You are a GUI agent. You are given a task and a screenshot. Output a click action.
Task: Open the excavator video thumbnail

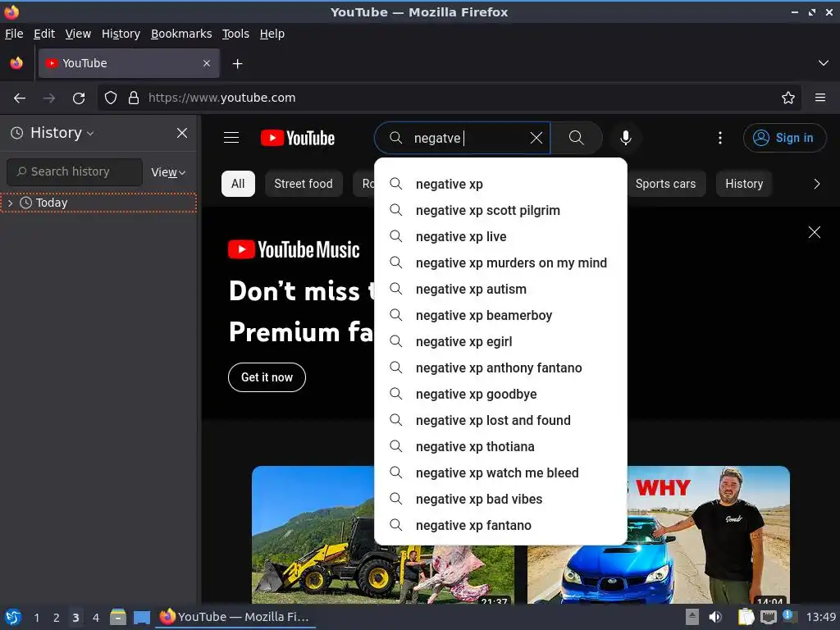point(382,535)
